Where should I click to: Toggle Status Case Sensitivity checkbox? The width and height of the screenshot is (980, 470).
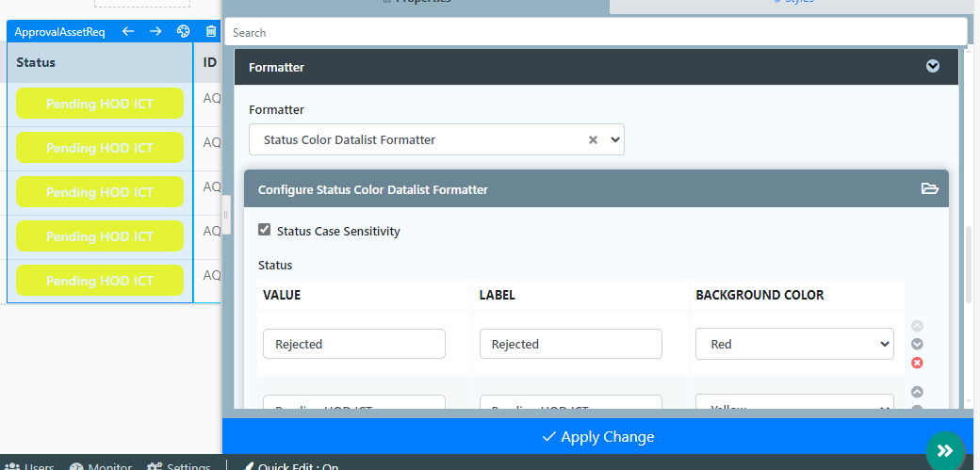265,230
